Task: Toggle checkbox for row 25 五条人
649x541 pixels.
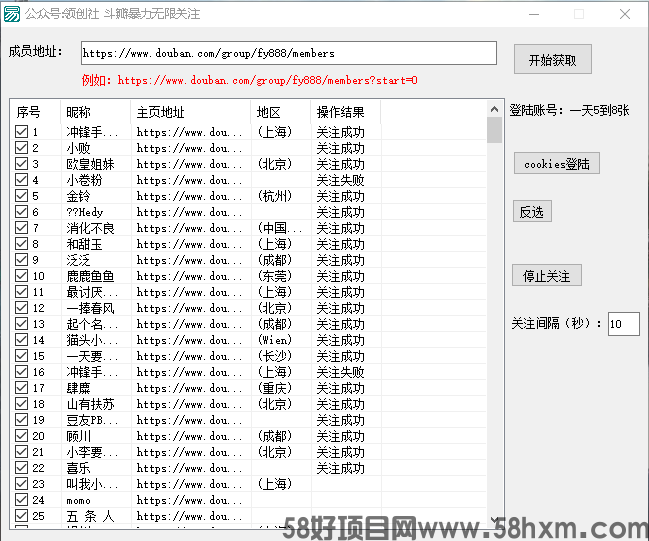Action: coord(22,516)
